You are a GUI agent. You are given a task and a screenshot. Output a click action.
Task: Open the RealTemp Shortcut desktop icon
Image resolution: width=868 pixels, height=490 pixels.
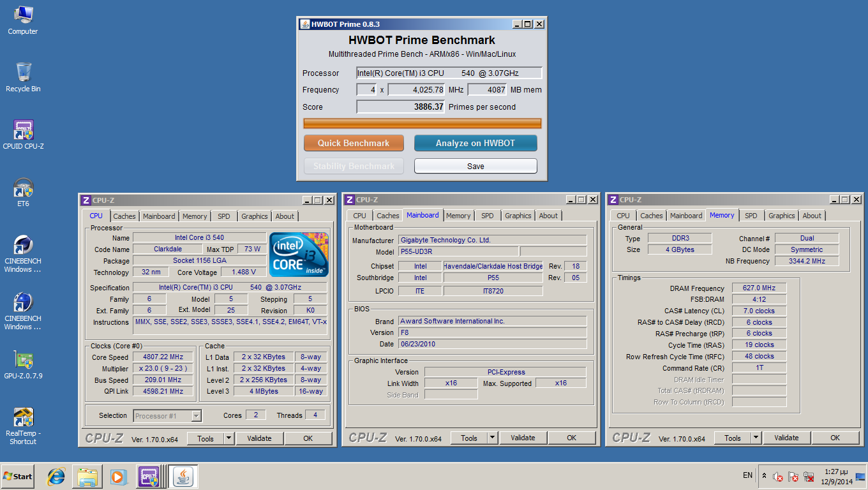pos(23,426)
